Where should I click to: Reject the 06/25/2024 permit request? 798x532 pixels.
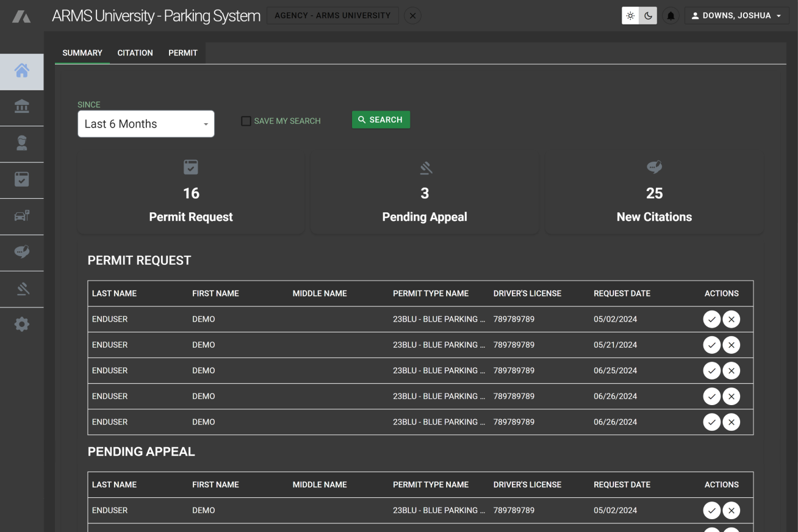click(x=731, y=370)
